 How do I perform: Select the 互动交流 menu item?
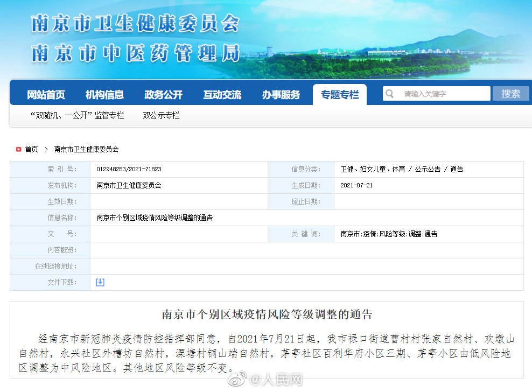[222, 95]
